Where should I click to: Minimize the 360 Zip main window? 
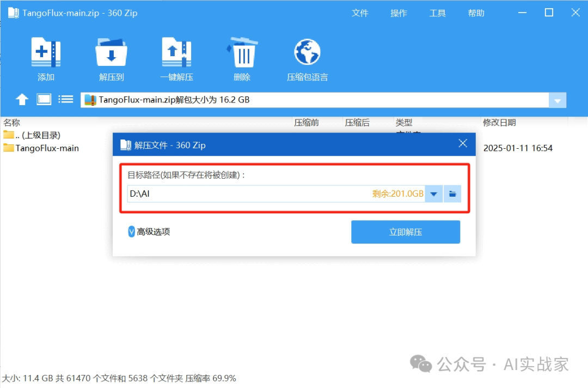click(x=522, y=13)
